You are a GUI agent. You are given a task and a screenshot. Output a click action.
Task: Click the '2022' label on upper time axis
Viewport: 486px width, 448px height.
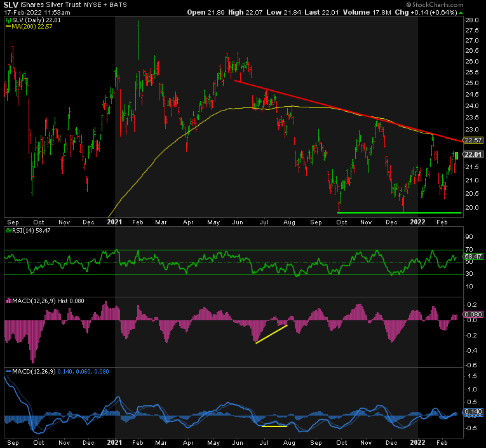[417, 222]
